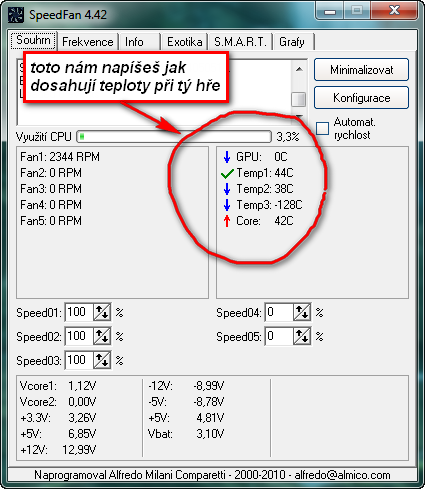
Task: Click the -5V: -8,78V voltage value
Action: [209, 402]
